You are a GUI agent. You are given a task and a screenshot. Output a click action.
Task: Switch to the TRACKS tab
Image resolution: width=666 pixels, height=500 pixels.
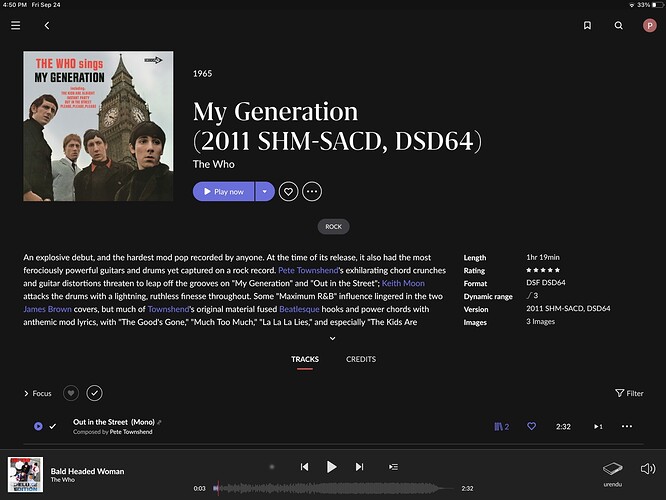pyautogui.click(x=305, y=359)
